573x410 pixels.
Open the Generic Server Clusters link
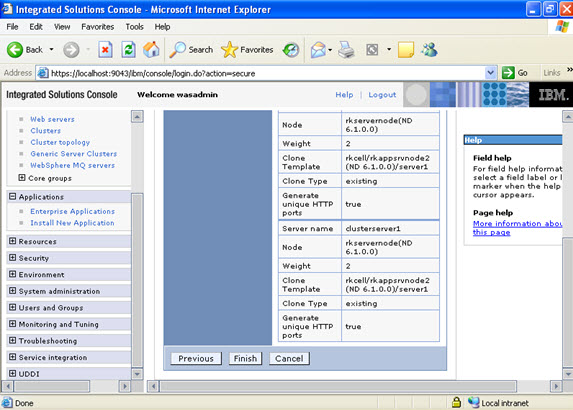click(x=73, y=153)
